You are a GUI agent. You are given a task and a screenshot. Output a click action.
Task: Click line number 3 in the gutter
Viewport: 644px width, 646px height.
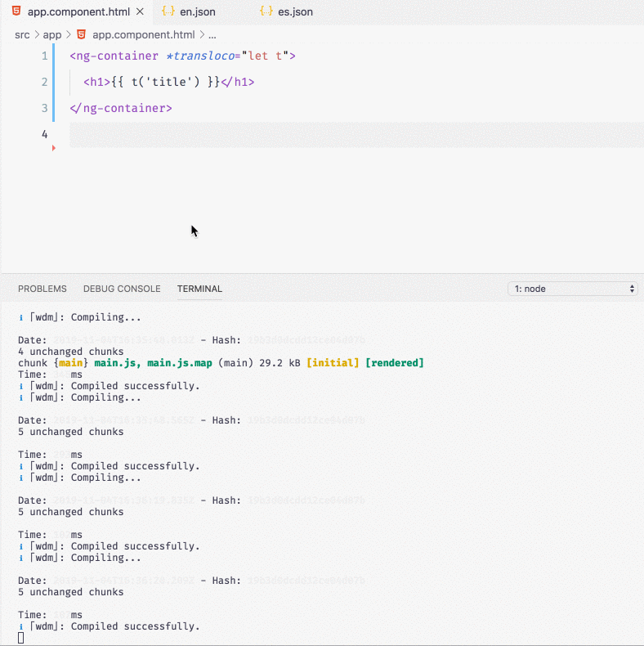[x=44, y=108]
